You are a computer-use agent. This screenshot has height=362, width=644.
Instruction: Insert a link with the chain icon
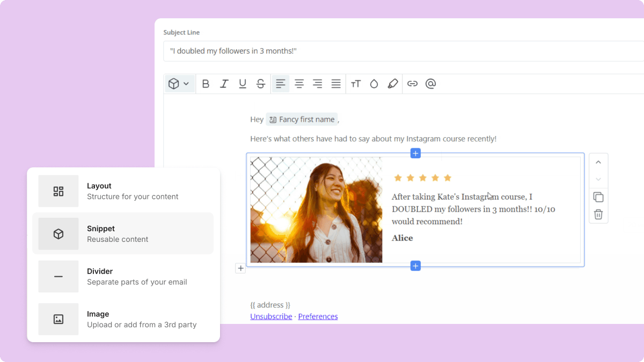coord(412,84)
